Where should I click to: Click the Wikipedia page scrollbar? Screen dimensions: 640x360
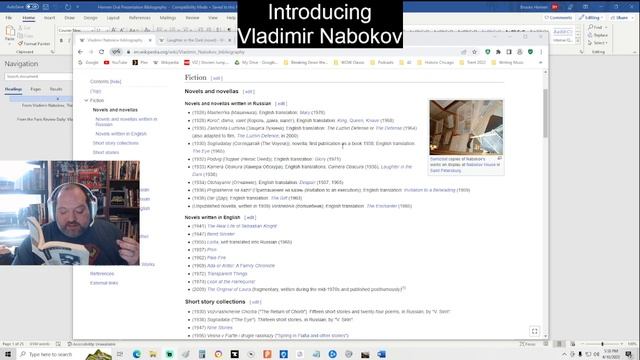[545, 114]
